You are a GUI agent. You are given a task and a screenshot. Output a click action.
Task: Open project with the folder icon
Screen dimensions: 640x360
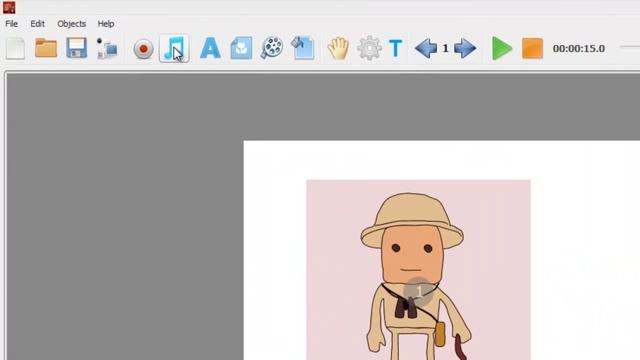click(46, 48)
